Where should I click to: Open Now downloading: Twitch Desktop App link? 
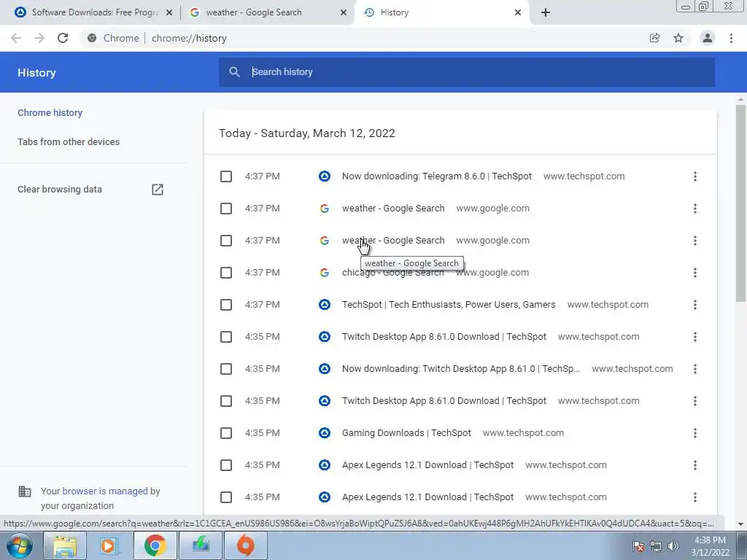point(461,368)
